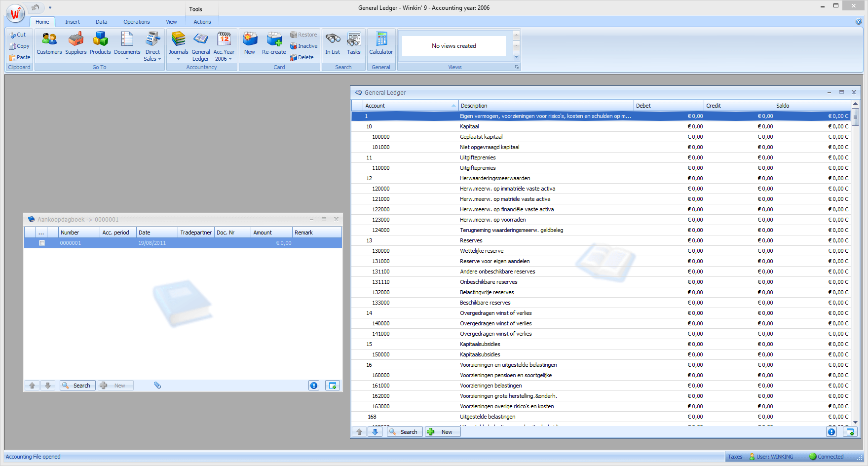
Task: Open the Tasks search icon
Action: 354,39
